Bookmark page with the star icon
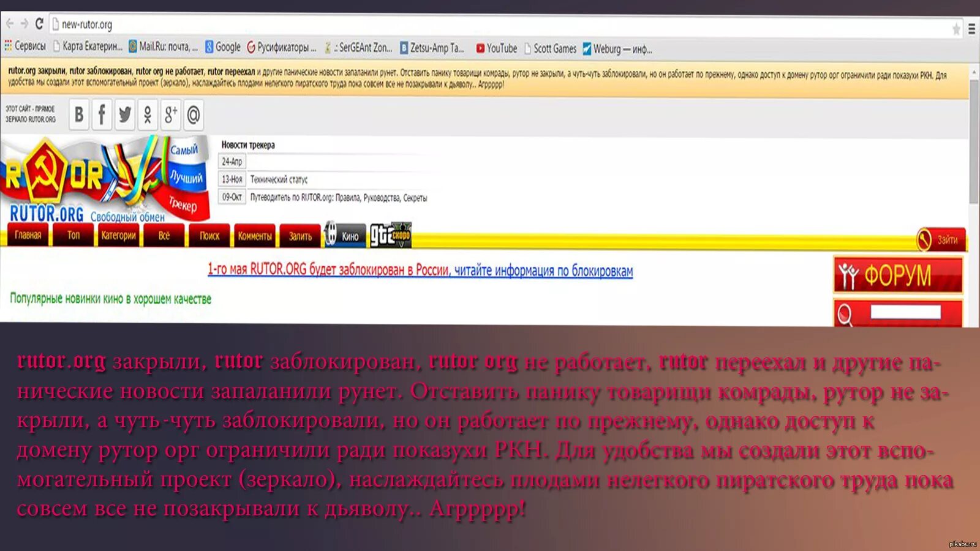 956,29
